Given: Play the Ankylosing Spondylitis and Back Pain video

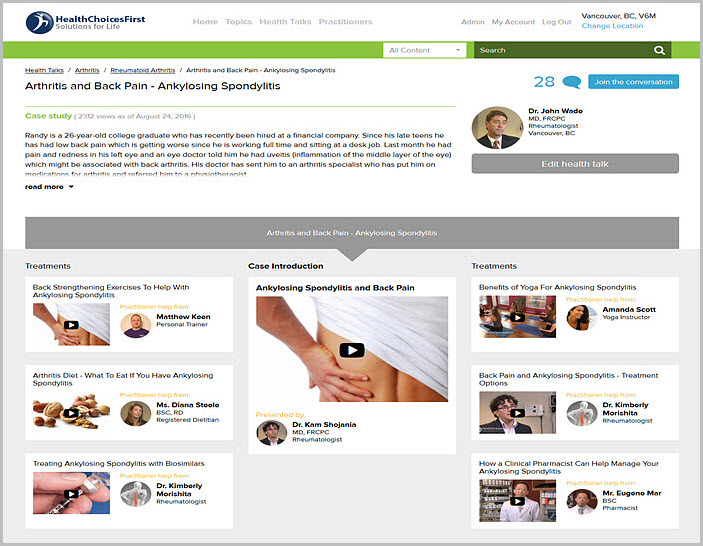Looking at the screenshot, I should coord(352,350).
